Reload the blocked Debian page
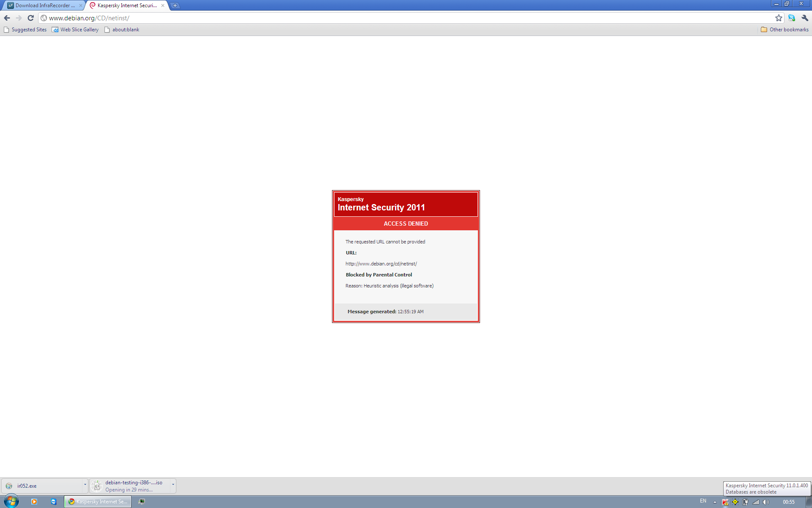Screen dimensions: 812x508 pos(30,18)
